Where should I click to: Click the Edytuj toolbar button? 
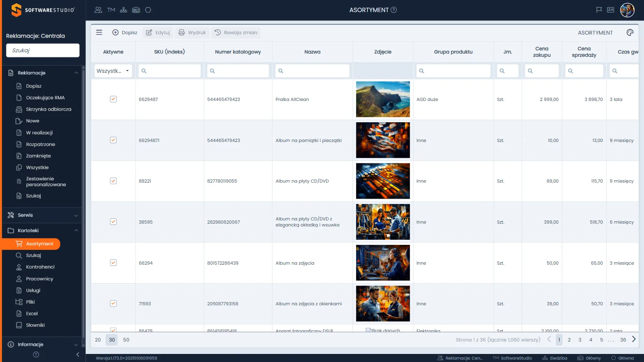click(158, 33)
